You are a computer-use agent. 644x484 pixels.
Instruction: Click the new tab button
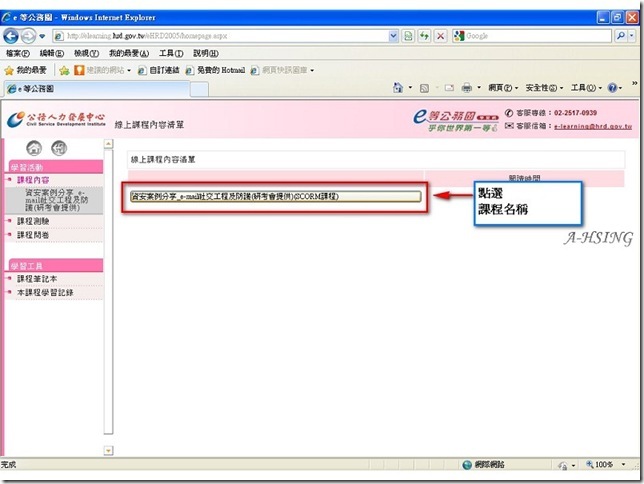click(199, 89)
